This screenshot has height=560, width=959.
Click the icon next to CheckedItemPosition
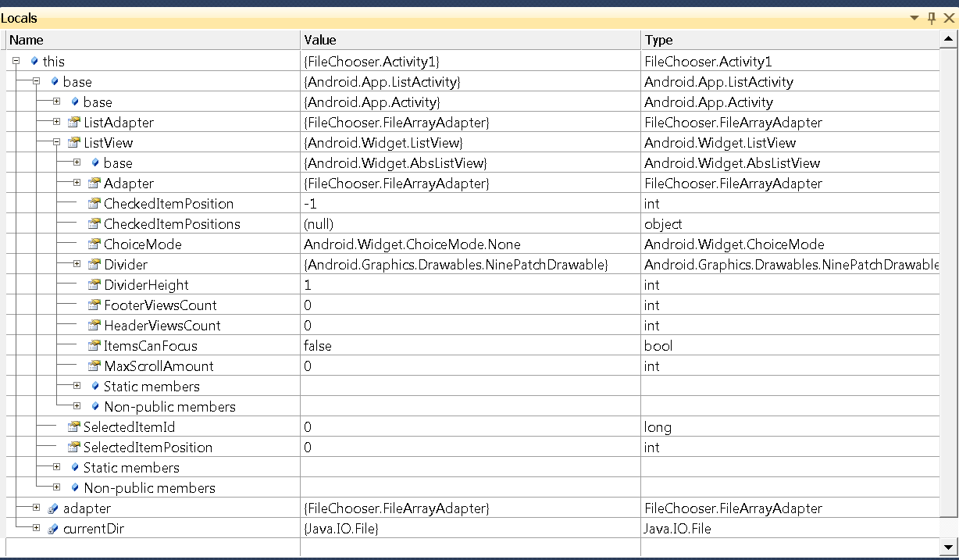coord(94,204)
